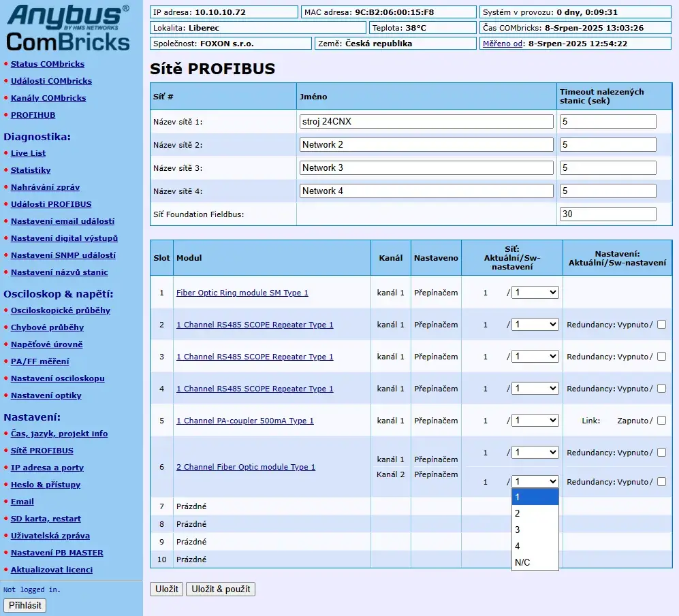
Task: Go to Live List diagnostics page
Action: (x=28, y=153)
